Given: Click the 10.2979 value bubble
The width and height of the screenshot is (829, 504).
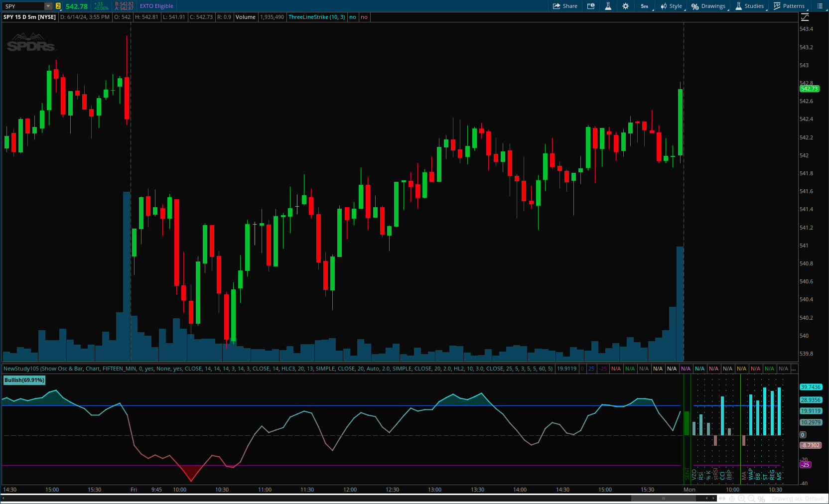Looking at the screenshot, I should [x=811, y=422].
